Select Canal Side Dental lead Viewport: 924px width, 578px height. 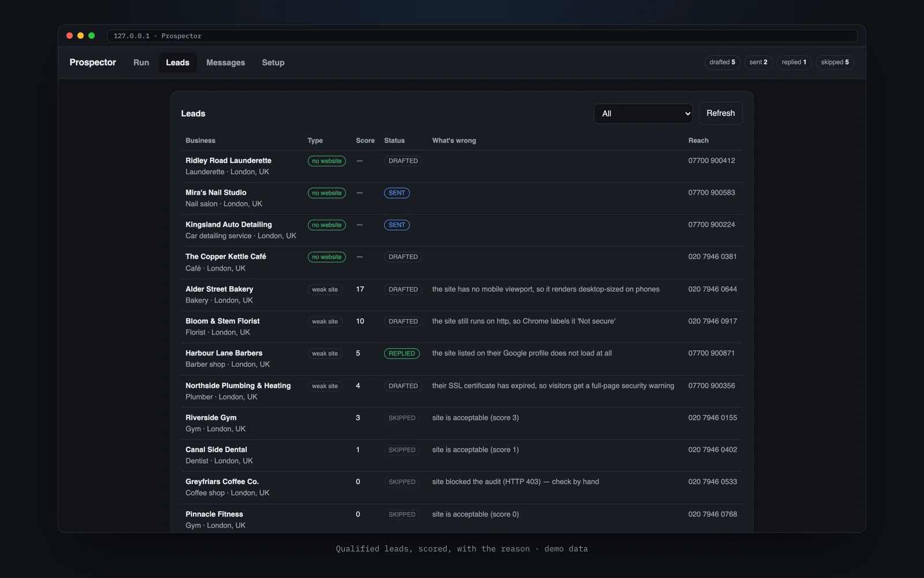[x=461, y=455]
